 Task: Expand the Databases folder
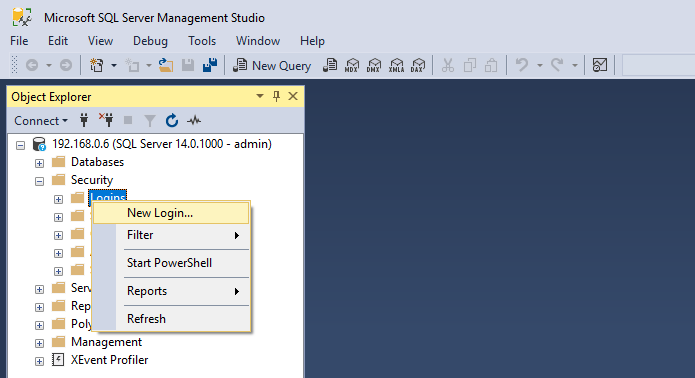(x=39, y=163)
